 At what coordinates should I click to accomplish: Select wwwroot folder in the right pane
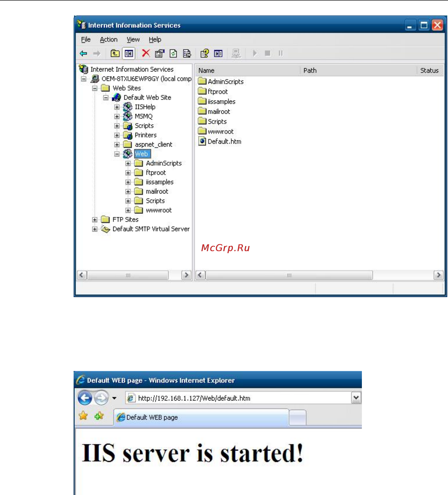(x=216, y=132)
